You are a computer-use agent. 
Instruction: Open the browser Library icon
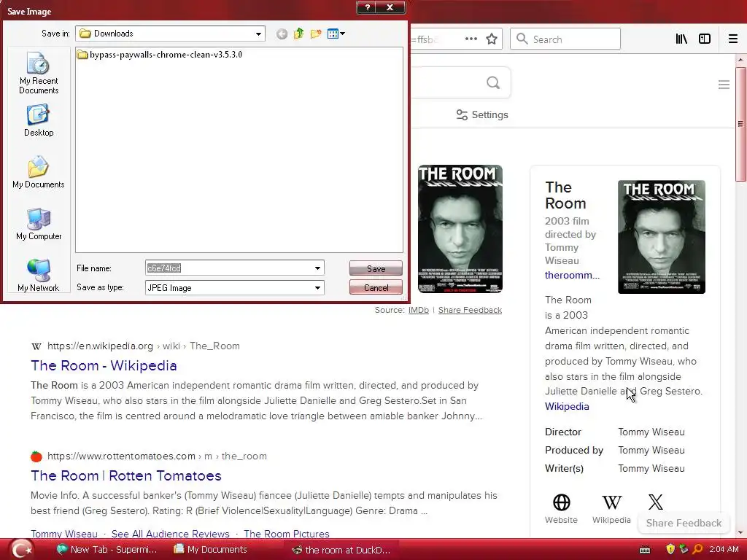682,39
